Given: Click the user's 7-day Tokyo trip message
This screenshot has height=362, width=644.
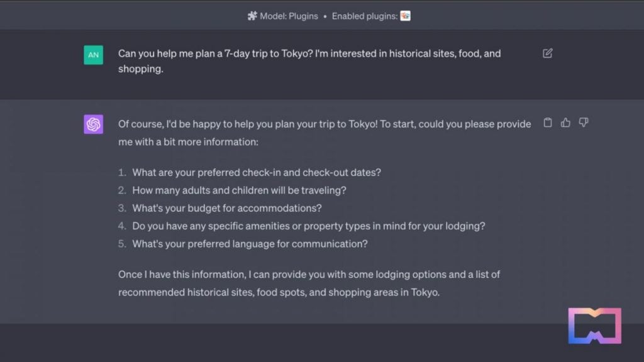Looking at the screenshot, I should (x=309, y=61).
